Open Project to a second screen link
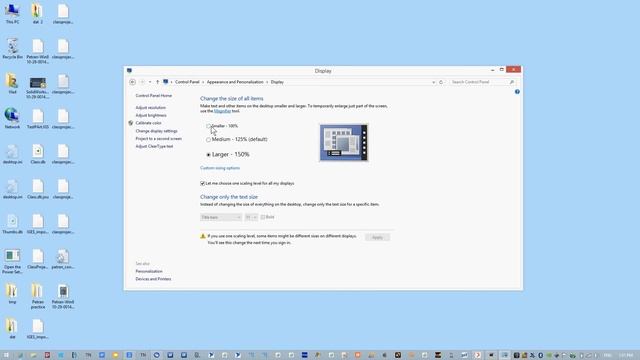Screen dimensions: 640x360 [159, 139]
